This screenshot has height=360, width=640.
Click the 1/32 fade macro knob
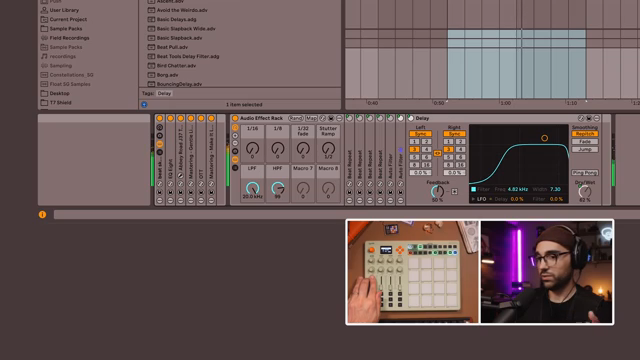pyautogui.click(x=303, y=148)
